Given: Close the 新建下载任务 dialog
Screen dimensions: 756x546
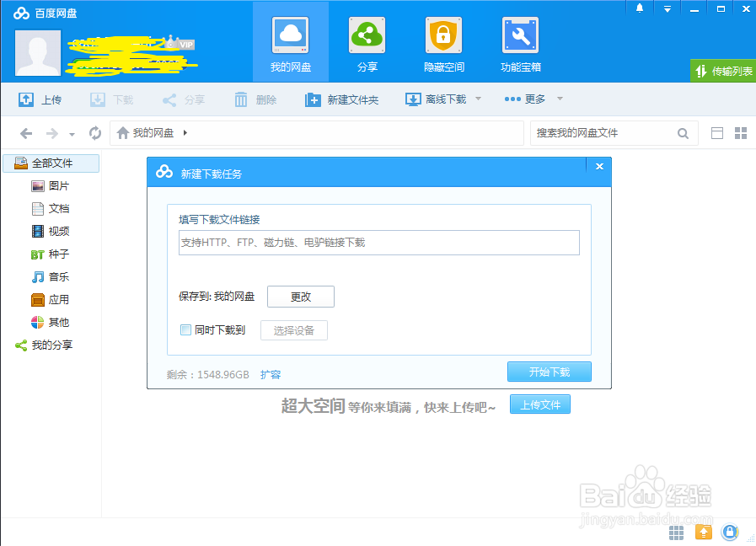Looking at the screenshot, I should click(x=599, y=166).
